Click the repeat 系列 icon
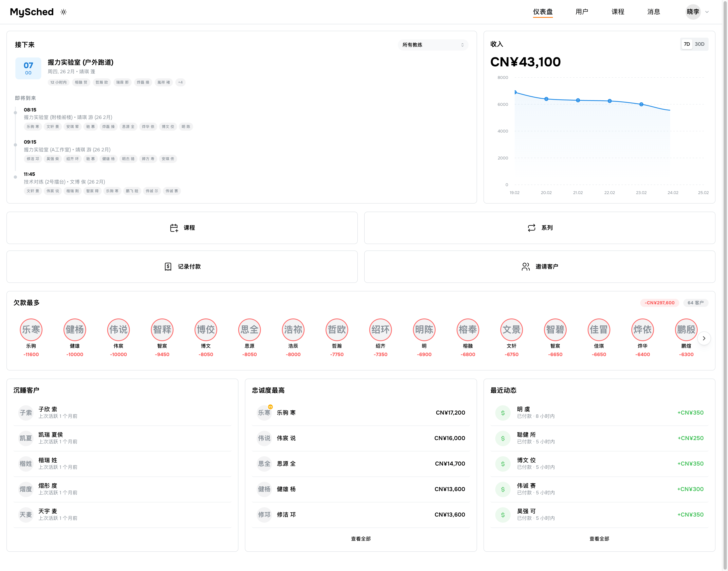 point(531,228)
